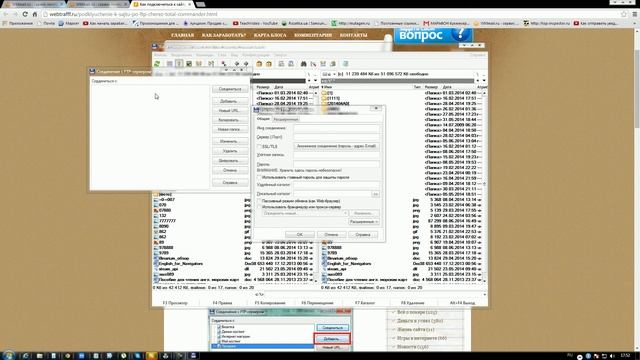Open КАРТА БЛОГА in the site navigation
The width and height of the screenshot is (640, 360).
point(270,35)
